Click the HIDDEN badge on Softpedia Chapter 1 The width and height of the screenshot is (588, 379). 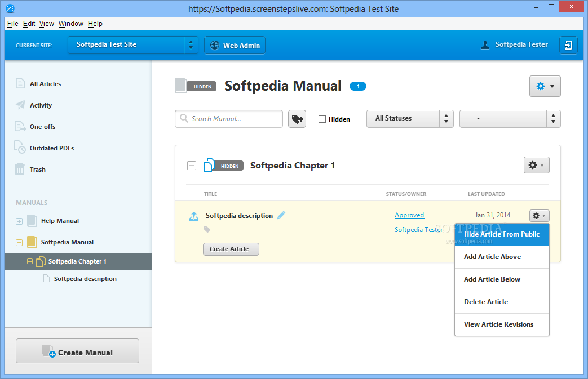[229, 166]
